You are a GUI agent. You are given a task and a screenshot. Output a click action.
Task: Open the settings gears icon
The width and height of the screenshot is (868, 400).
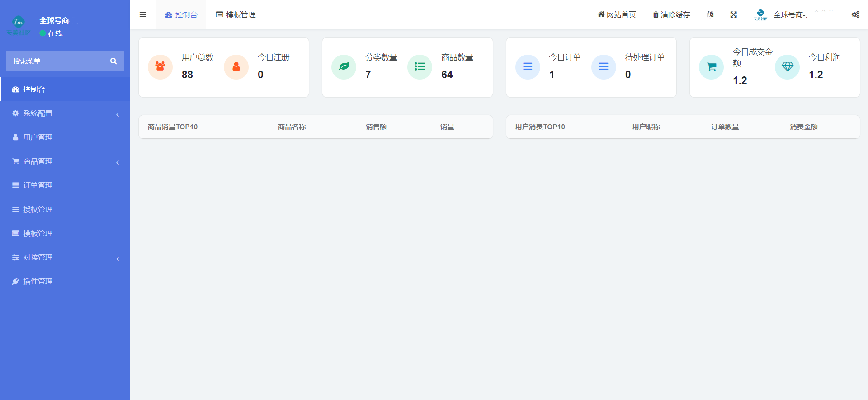(x=855, y=15)
